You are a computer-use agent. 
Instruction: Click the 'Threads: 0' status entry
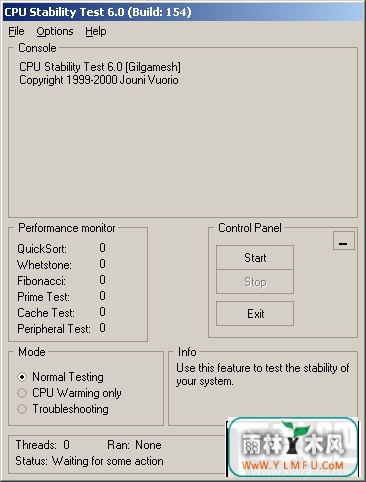[43, 445]
